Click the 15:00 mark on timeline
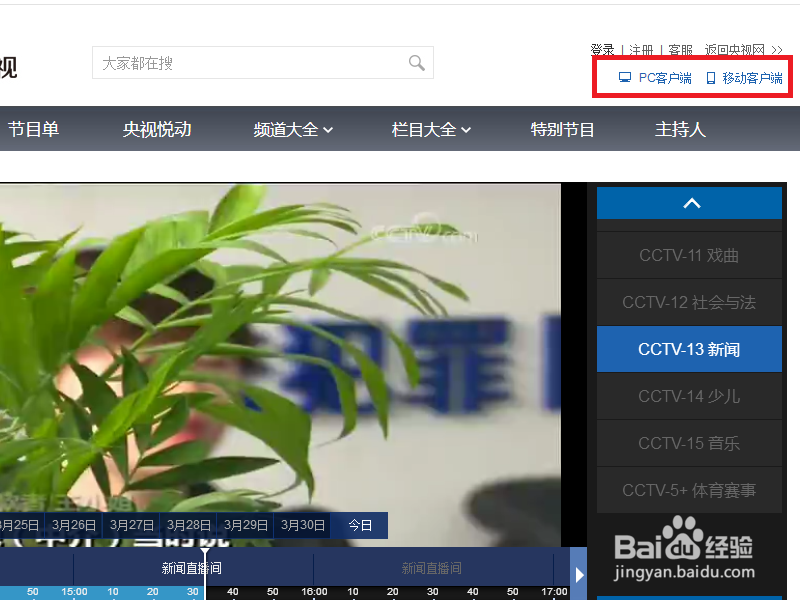Image resolution: width=800 pixels, height=600 pixels. 74,592
